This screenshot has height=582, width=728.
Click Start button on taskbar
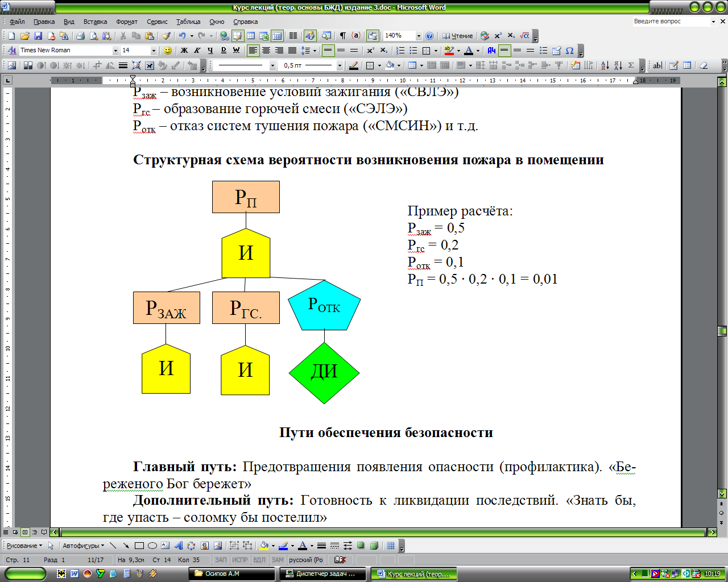[26, 573]
